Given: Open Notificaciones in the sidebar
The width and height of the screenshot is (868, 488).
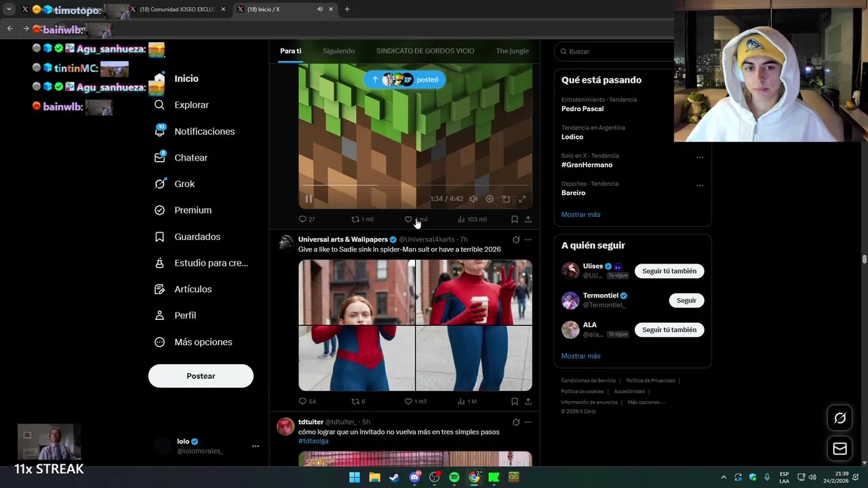Looking at the screenshot, I should tap(195, 131).
